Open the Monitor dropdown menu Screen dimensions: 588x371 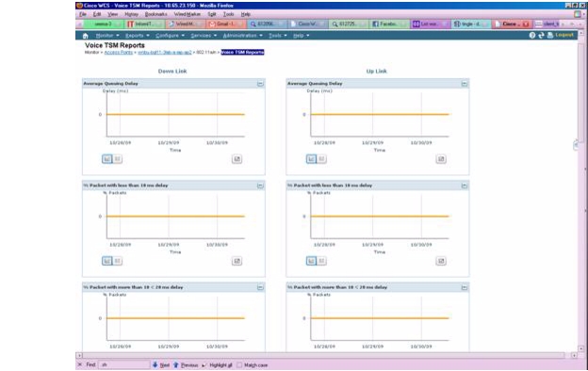[x=107, y=36]
